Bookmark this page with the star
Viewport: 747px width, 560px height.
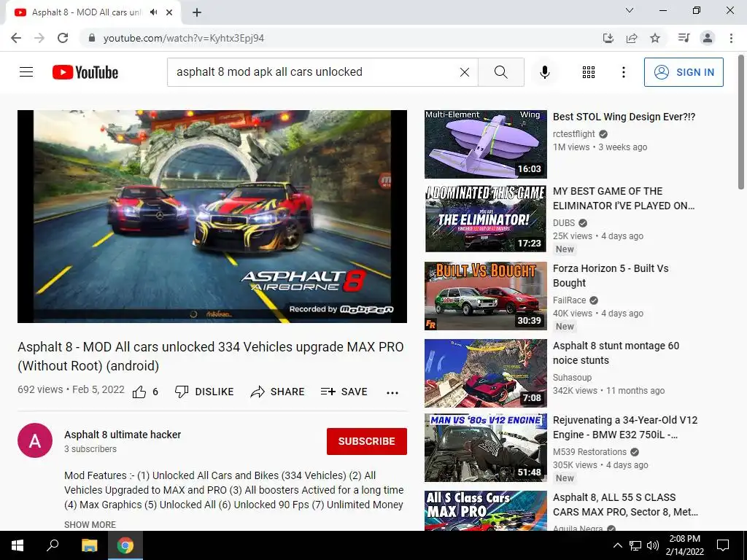pyautogui.click(x=655, y=38)
